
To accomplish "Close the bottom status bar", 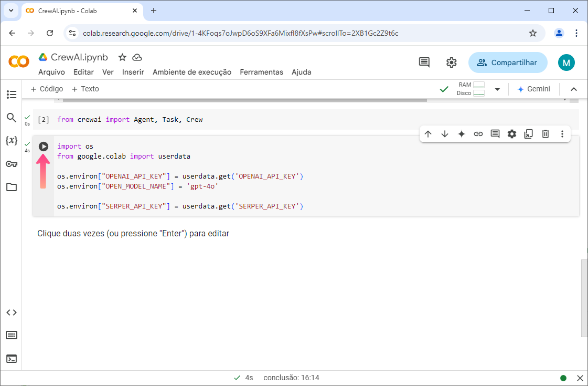I will point(580,378).
